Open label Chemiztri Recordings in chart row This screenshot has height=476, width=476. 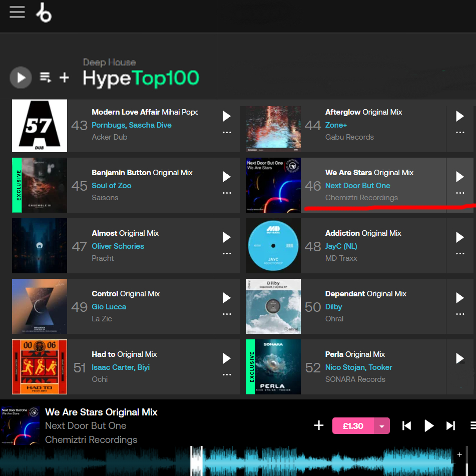tap(361, 198)
